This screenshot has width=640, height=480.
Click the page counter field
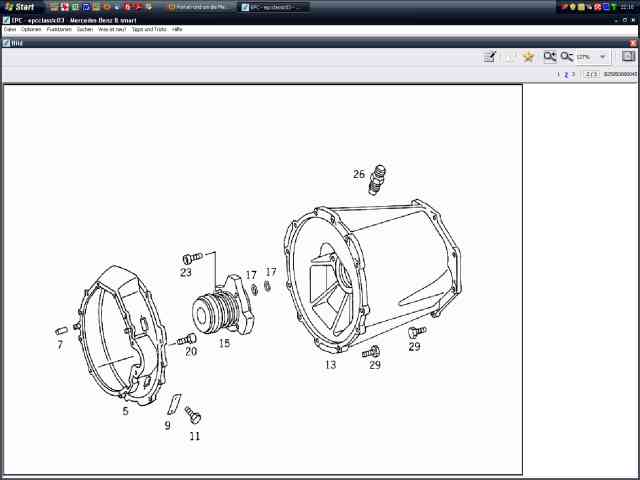pos(590,74)
